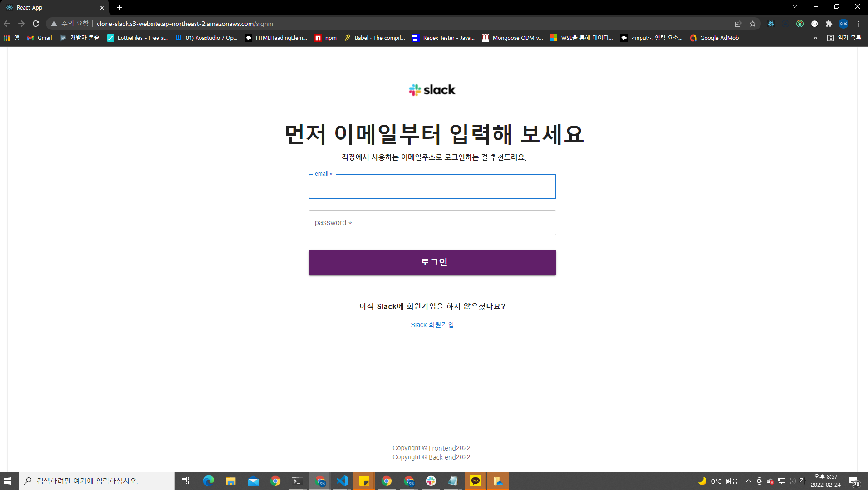This screenshot has width=868, height=490.
Task: Open Task View from the taskbar
Action: (185, 481)
